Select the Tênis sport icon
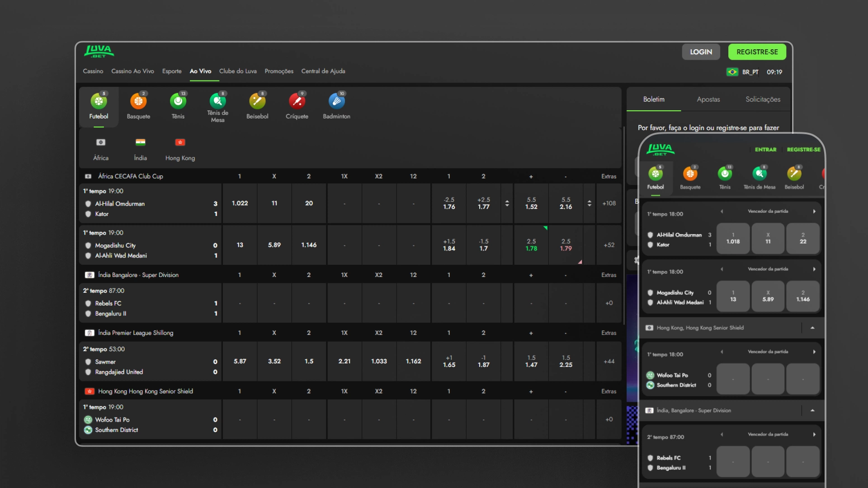The height and width of the screenshot is (488, 868). pos(178,101)
